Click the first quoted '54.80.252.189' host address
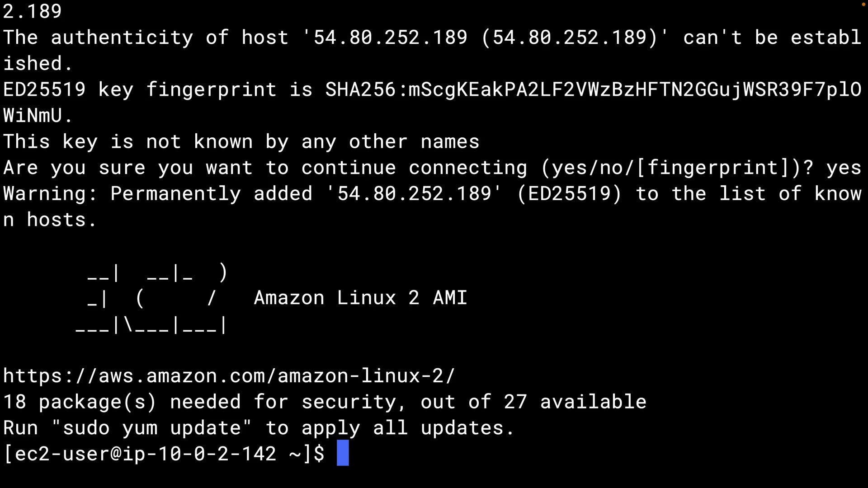This screenshot has width=868, height=488. tap(390, 38)
